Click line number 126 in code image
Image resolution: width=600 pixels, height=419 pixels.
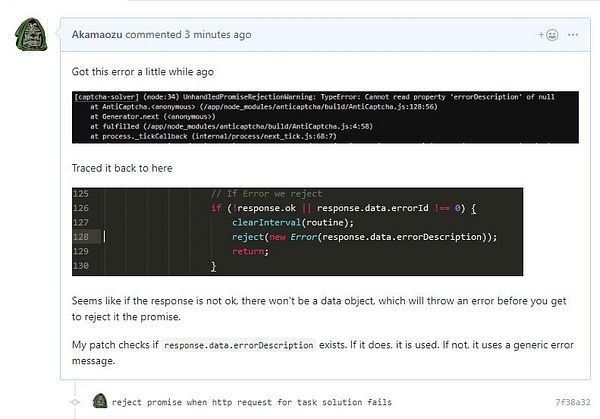point(81,208)
